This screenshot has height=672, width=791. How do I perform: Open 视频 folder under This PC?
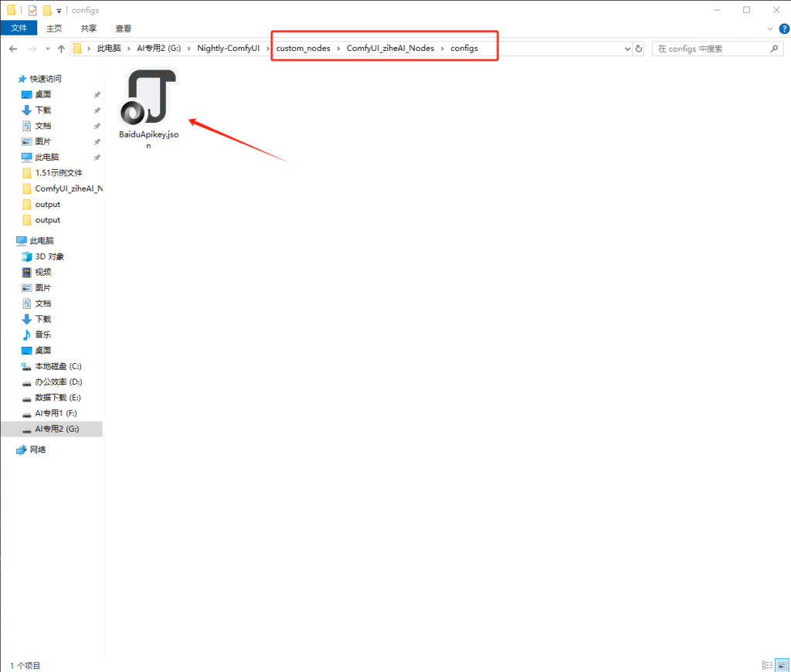click(x=43, y=272)
